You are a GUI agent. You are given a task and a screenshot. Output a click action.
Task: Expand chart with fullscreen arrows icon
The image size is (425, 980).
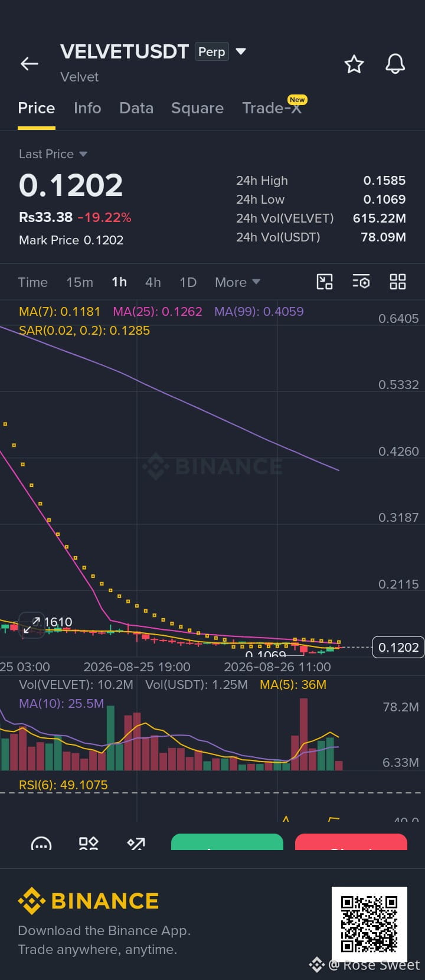(31, 626)
